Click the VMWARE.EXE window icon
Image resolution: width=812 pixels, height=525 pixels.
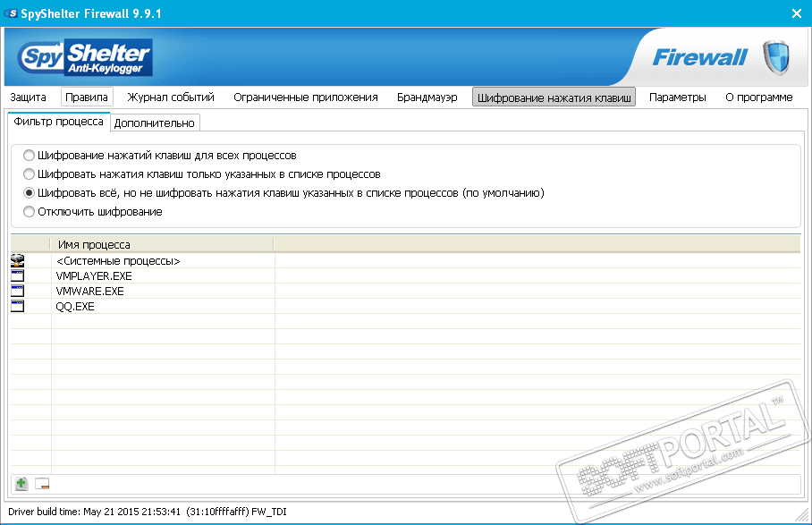tap(18, 291)
